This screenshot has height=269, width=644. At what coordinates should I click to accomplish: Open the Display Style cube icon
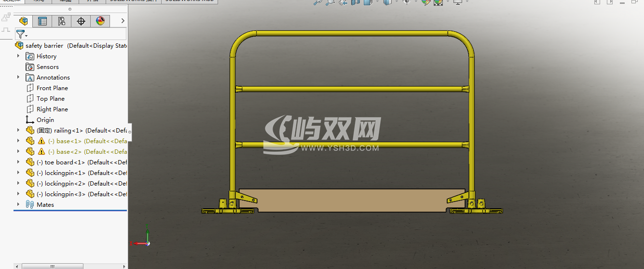pyautogui.click(x=387, y=2)
